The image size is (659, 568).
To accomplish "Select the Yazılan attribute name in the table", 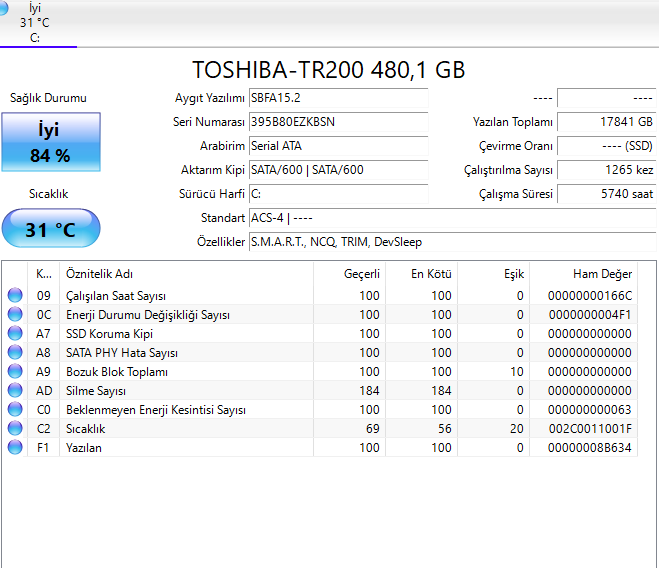I will pyautogui.click(x=84, y=448).
